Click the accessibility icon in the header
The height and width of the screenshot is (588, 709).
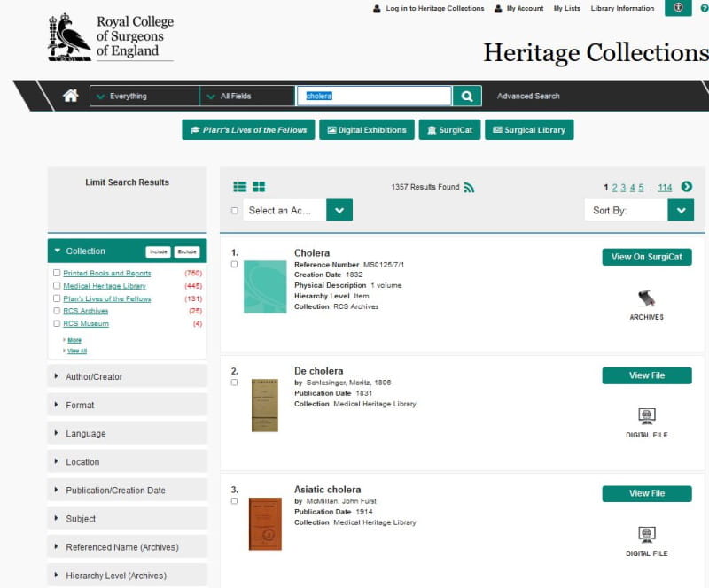click(678, 8)
